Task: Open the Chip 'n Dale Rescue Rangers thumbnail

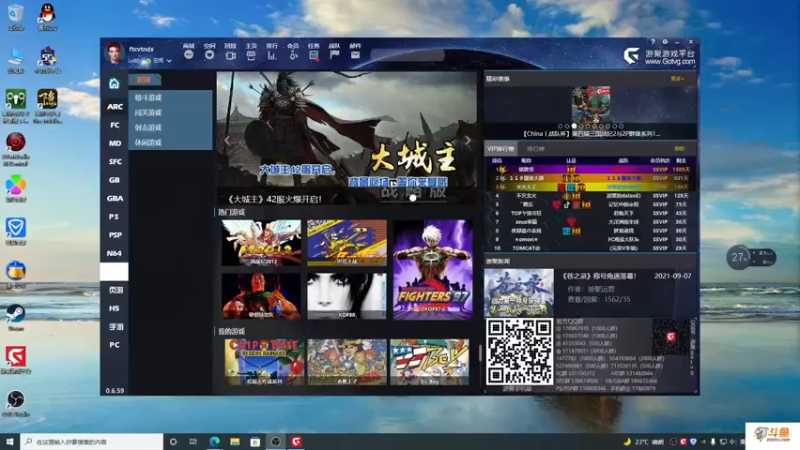Action: 264,362
